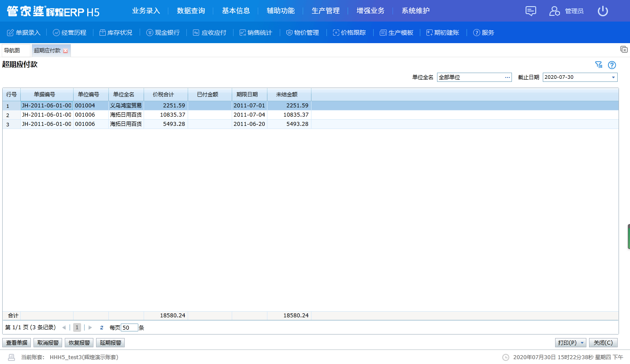Open 生产模板 toolbar shortcut

coord(397,33)
